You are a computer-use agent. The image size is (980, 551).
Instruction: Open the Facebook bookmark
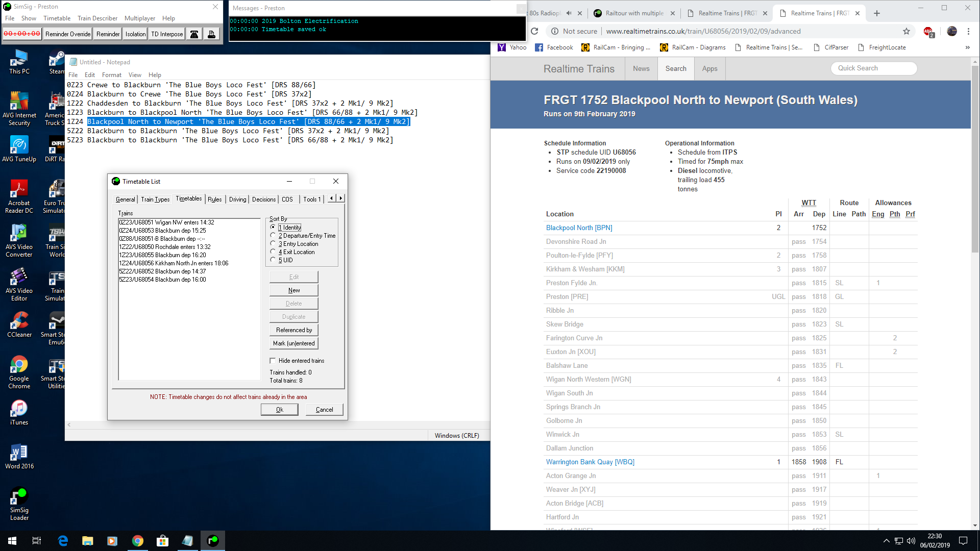(x=554, y=47)
